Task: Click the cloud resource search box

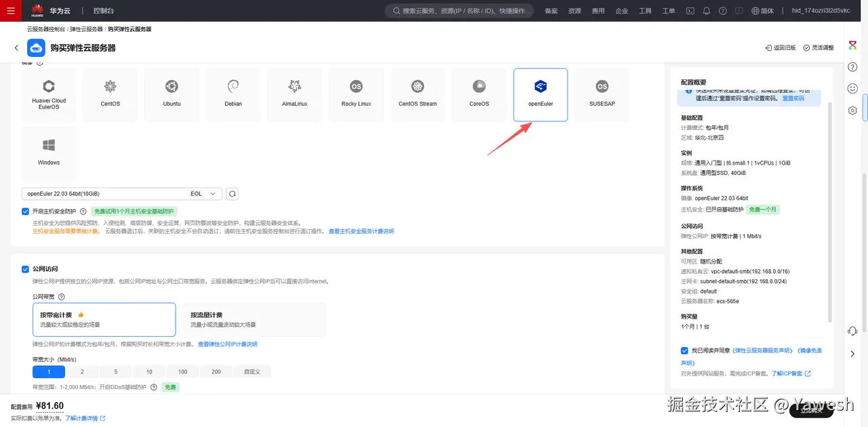Action: point(461,11)
